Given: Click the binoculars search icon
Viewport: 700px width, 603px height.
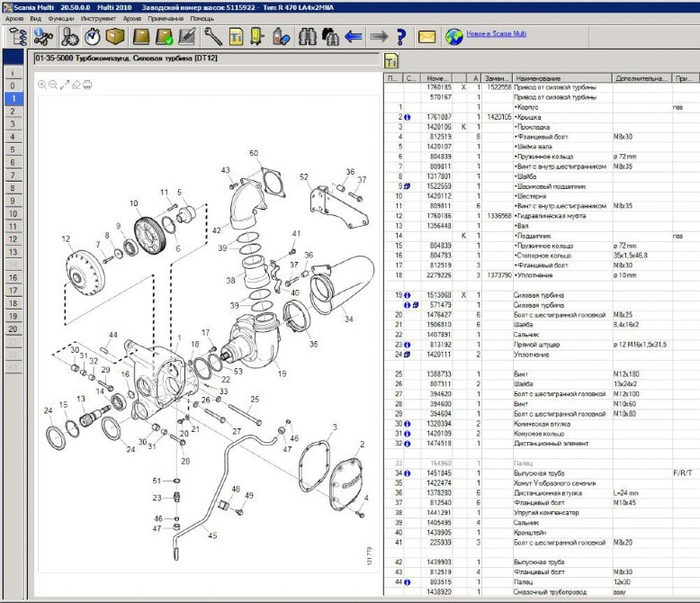Looking at the screenshot, I should [x=305, y=37].
